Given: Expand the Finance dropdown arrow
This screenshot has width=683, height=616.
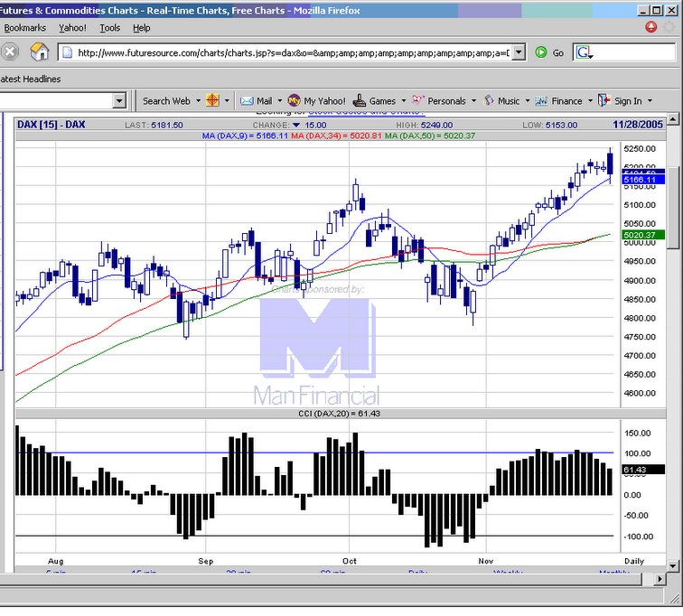Looking at the screenshot, I should (590, 101).
